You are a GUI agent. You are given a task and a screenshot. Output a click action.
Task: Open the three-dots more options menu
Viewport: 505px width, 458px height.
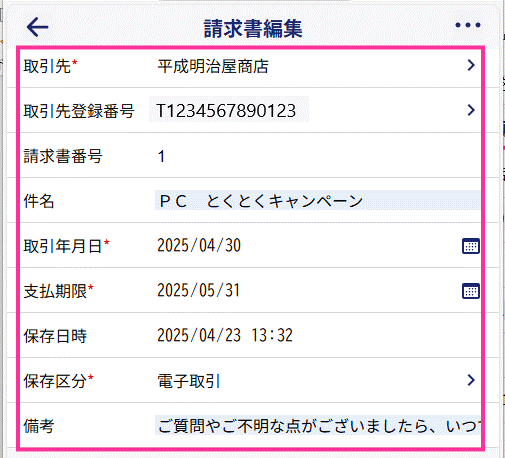(x=468, y=25)
